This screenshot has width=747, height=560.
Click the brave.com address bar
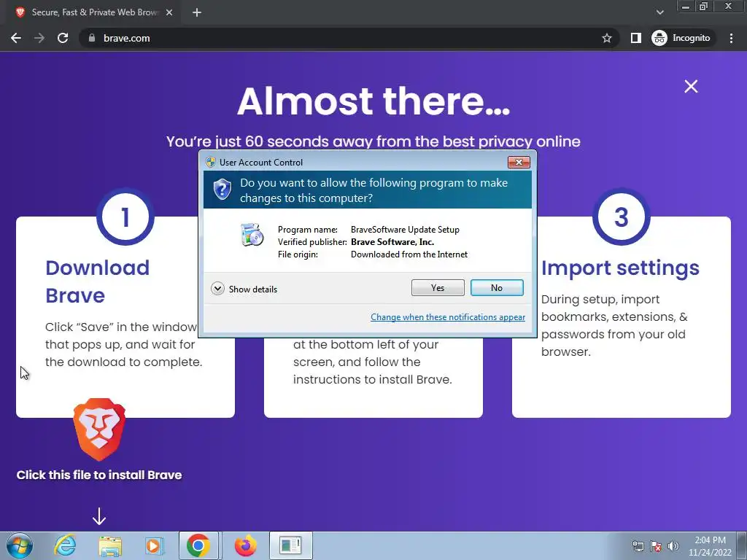pyautogui.click(x=349, y=38)
